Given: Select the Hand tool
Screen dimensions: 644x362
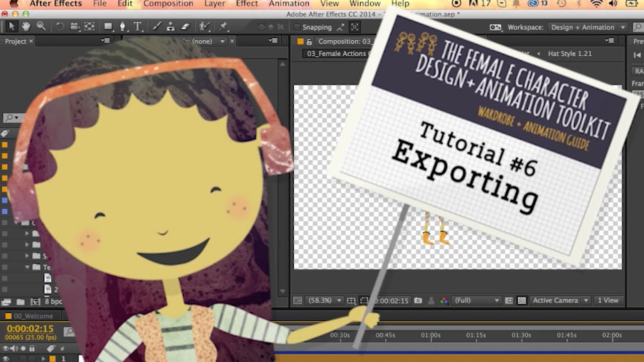Looking at the screenshot, I should [x=26, y=27].
